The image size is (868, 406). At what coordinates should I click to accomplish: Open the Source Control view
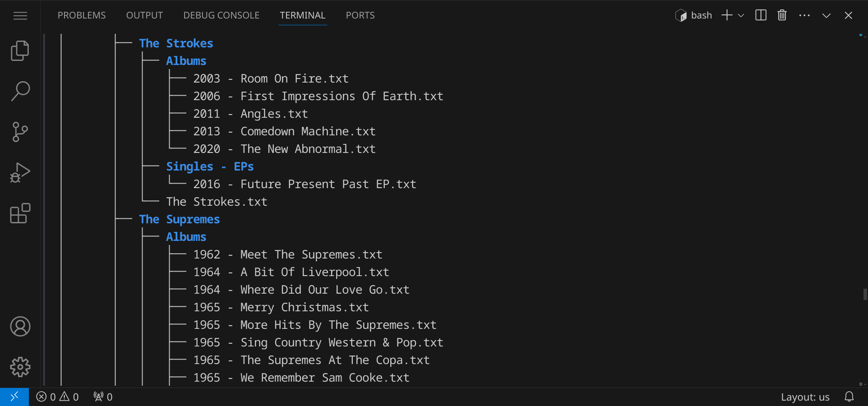pyautogui.click(x=20, y=132)
